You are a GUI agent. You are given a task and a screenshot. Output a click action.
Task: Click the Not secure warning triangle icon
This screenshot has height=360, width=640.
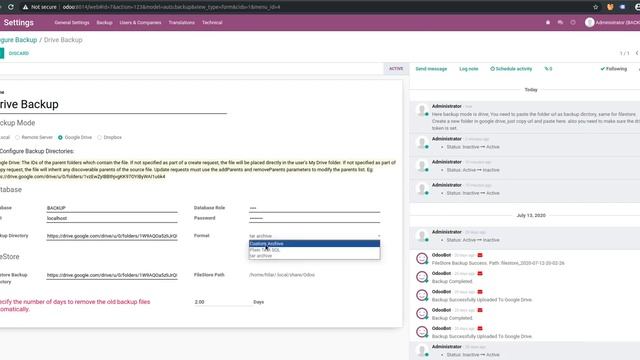pyautogui.click(x=25, y=7)
